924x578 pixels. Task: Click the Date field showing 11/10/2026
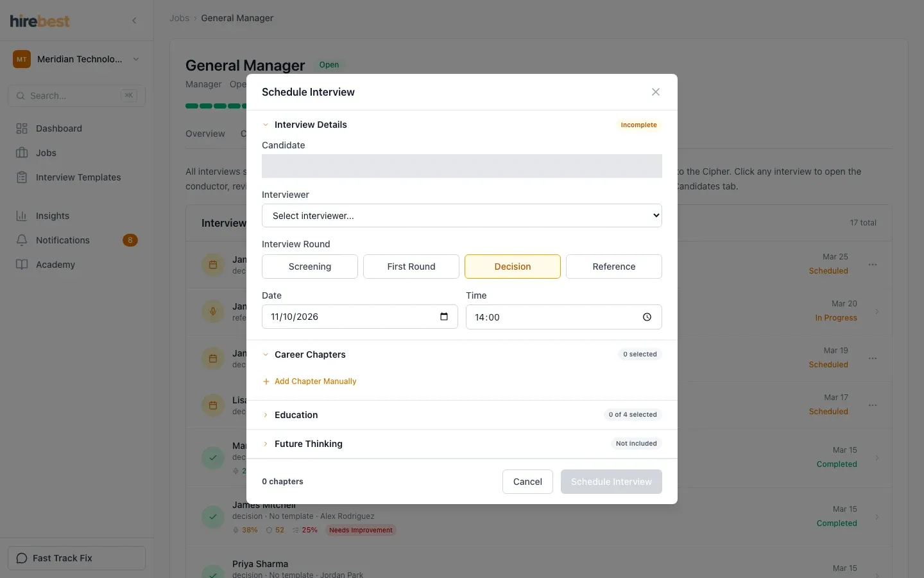tap(360, 317)
